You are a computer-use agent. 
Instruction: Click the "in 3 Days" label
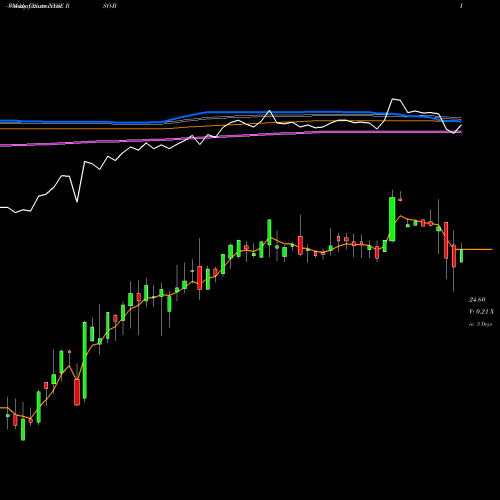coord(480,324)
